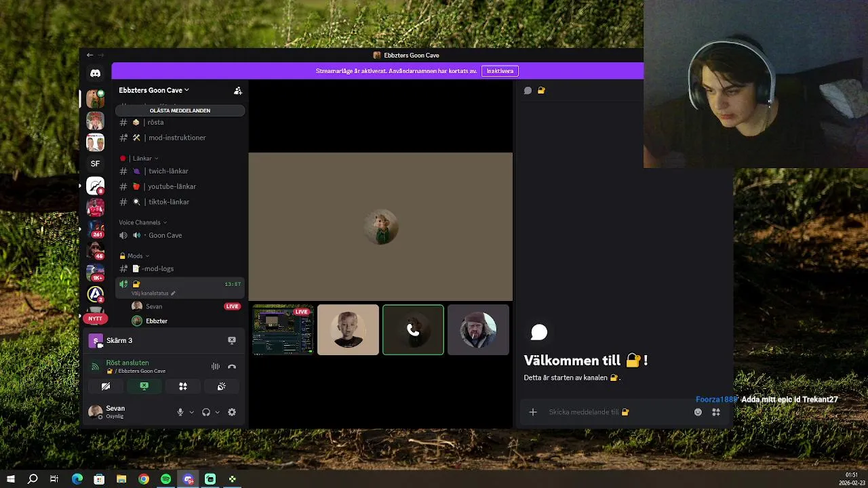Open headphone output options dropdown arrow

point(217,412)
